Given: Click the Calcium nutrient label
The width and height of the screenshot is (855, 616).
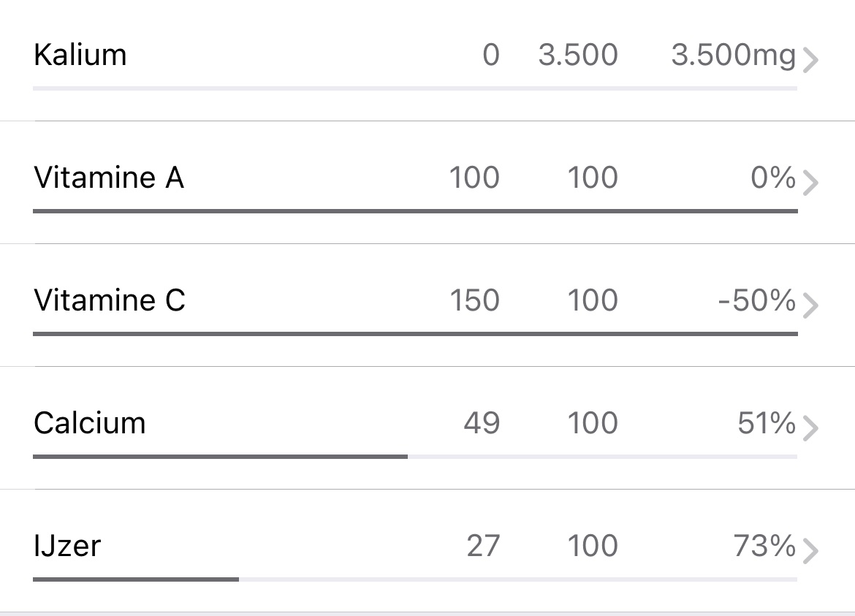Looking at the screenshot, I should [x=90, y=423].
